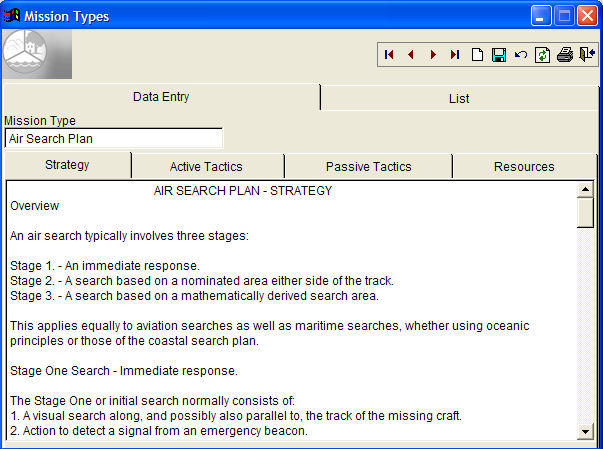Jump to the last record

coord(455,55)
